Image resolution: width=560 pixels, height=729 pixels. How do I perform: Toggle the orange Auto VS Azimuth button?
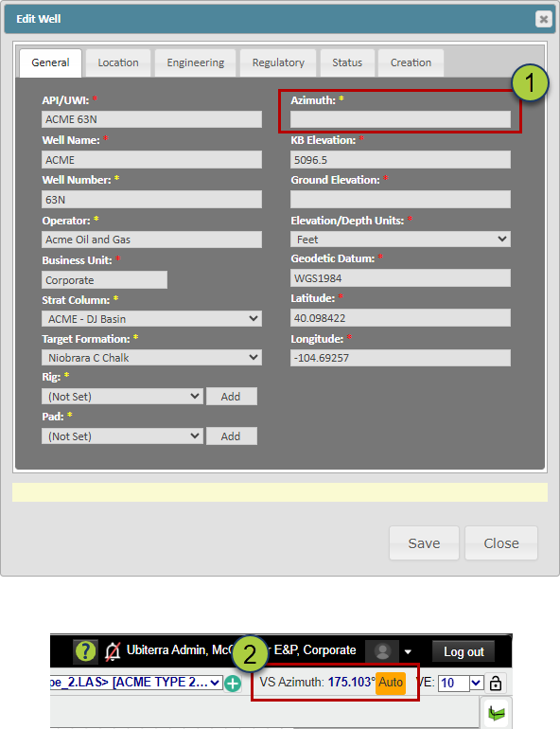[x=391, y=683]
